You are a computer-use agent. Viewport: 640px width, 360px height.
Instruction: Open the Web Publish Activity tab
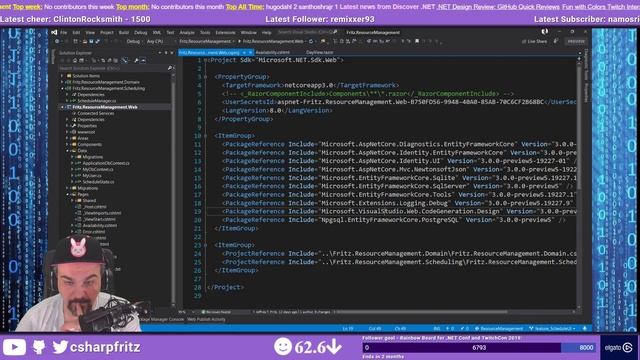pyautogui.click(x=206, y=319)
